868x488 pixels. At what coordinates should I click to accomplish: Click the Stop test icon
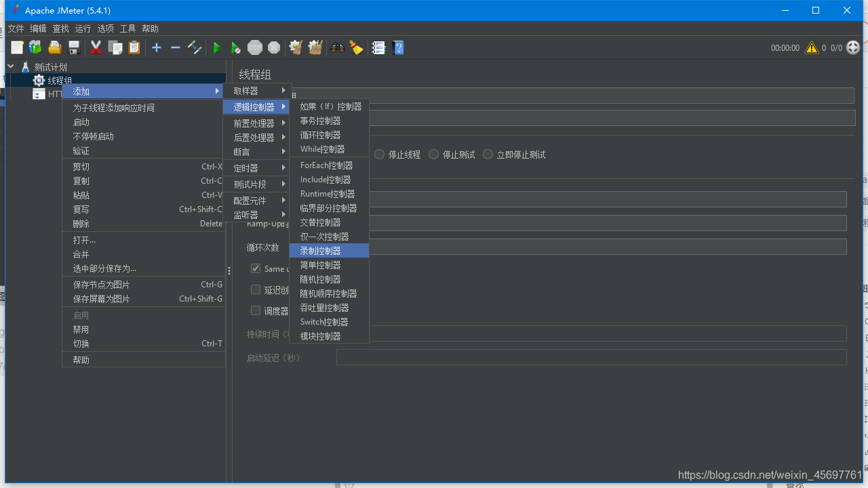coord(255,47)
